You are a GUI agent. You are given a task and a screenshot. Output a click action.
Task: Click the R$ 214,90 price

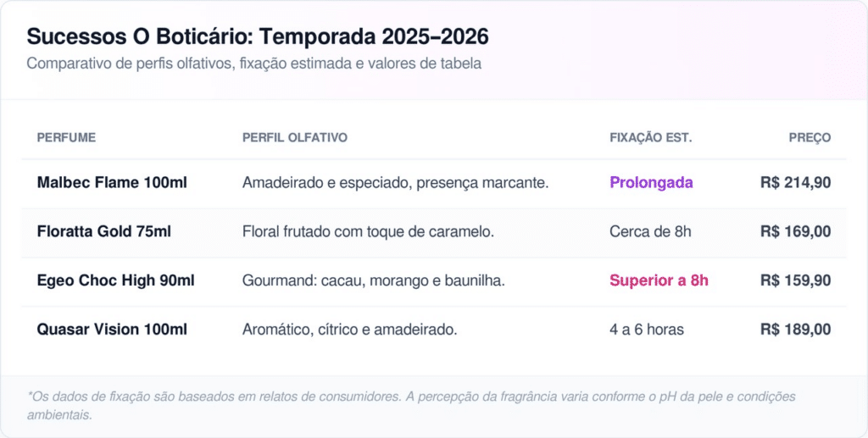[795, 182]
